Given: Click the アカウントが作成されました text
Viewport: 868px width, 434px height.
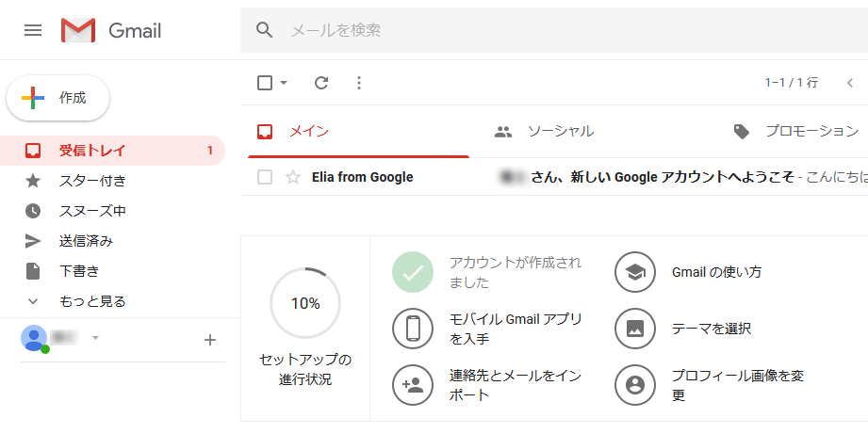Looking at the screenshot, I should click(516, 272).
